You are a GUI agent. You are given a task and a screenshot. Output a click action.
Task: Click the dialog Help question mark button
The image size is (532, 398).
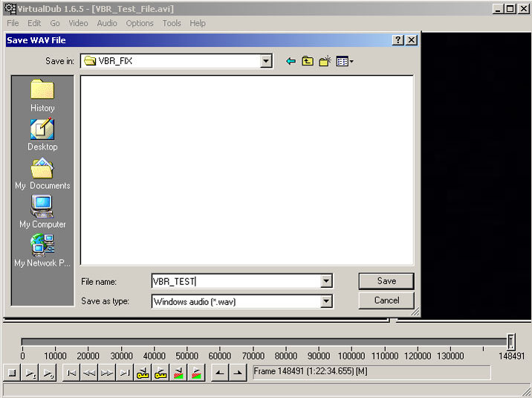pos(398,40)
